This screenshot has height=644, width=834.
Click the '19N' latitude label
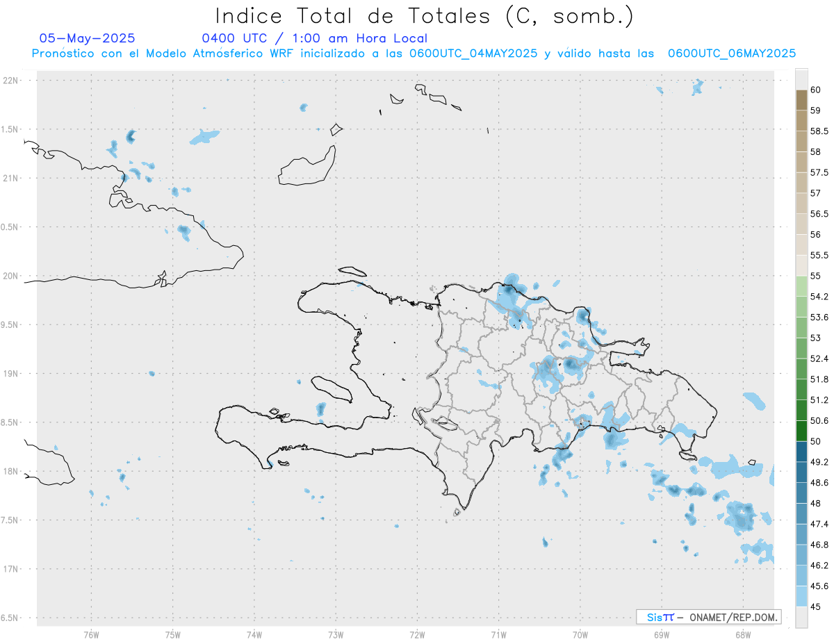(x=10, y=374)
